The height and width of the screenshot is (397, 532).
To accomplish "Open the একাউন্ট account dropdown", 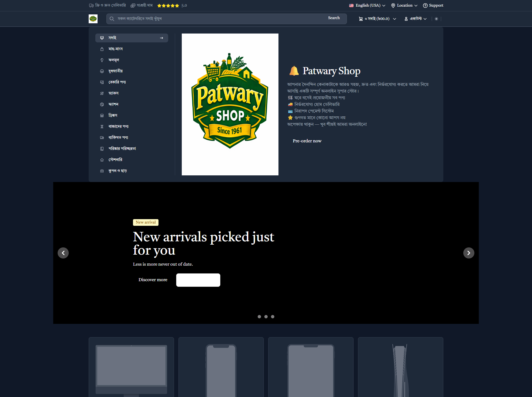I will tap(415, 19).
